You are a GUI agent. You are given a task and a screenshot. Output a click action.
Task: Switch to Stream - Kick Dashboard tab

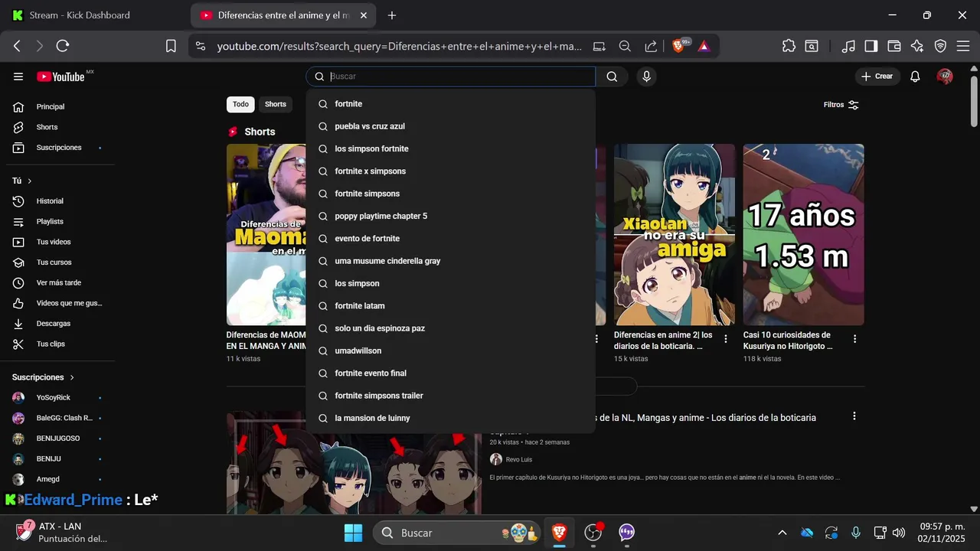93,15
